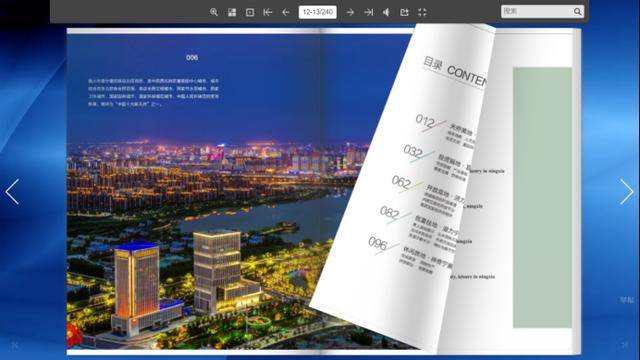Flip forward with the large right chevron

point(627,191)
